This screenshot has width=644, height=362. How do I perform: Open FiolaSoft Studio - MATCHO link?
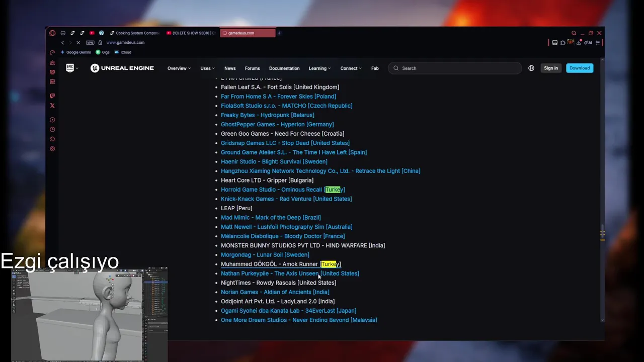(286, 106)
